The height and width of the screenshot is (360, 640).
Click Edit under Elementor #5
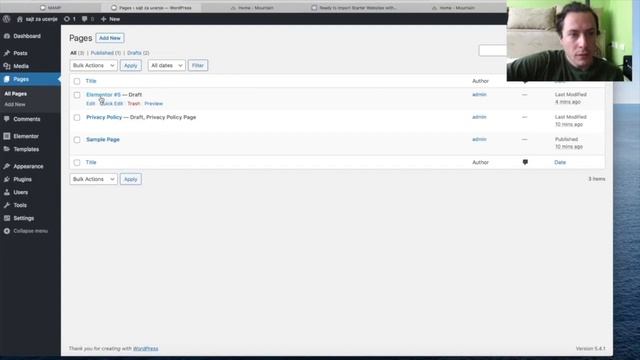[91, 104]
